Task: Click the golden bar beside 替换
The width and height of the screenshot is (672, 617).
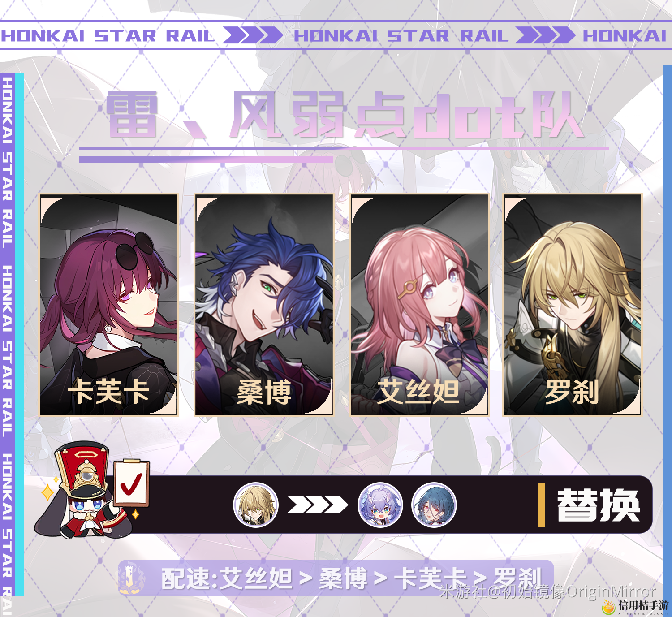Action: pos(541,505)
